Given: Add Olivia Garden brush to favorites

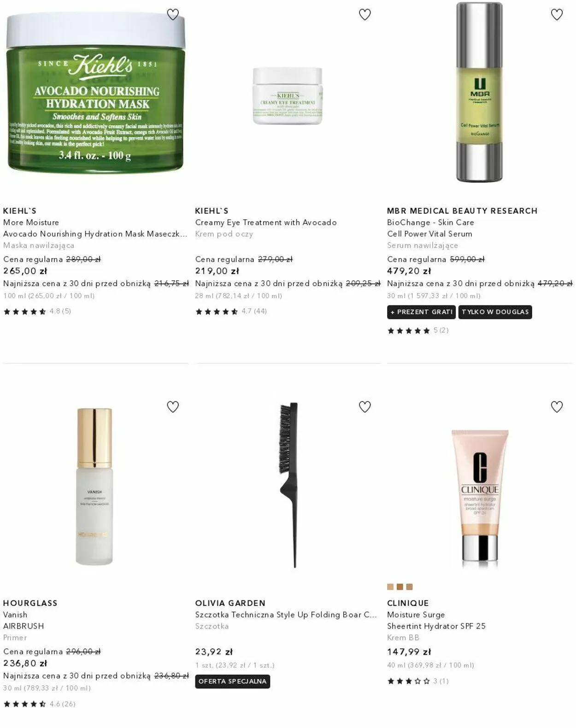Looking at the screenshot, I should point(365,407).
